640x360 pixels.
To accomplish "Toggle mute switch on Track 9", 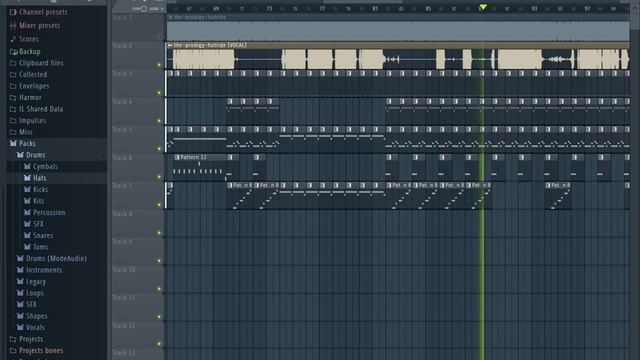I will pyautogui.click(x=159, y=261).
